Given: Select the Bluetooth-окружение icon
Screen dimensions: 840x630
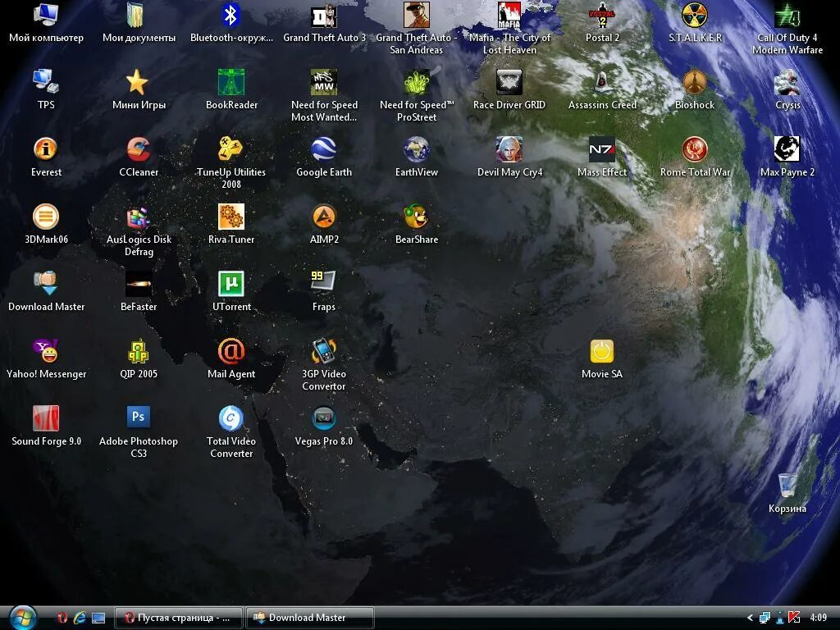Looking at the screenshot, I should click(231, 15).
